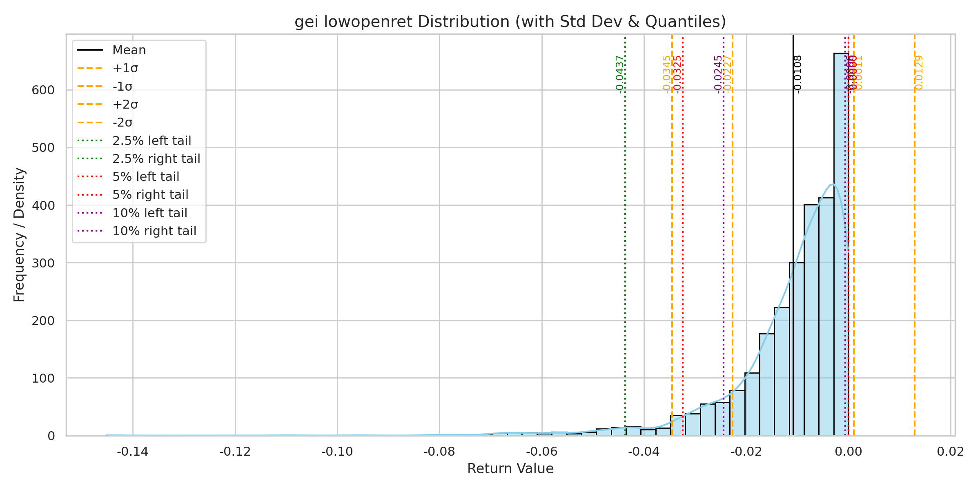Click the purple -0.0245 annotation label
Viewport: 980px width, 490px height.
(x=718, y=74)
